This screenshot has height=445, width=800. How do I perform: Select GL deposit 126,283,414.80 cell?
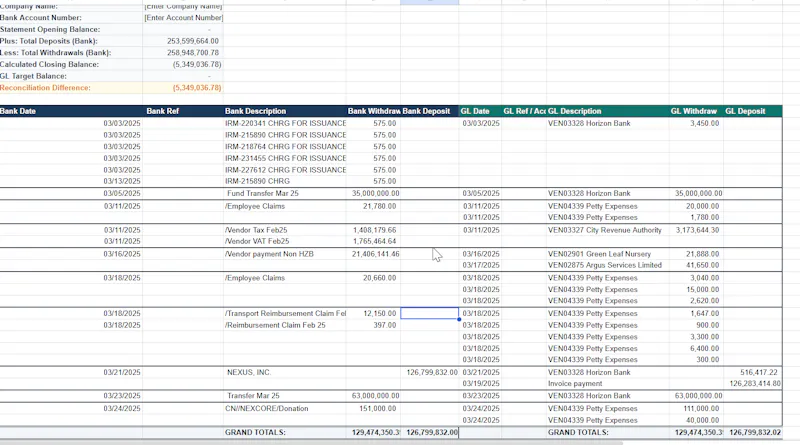(x=753, y=384)
